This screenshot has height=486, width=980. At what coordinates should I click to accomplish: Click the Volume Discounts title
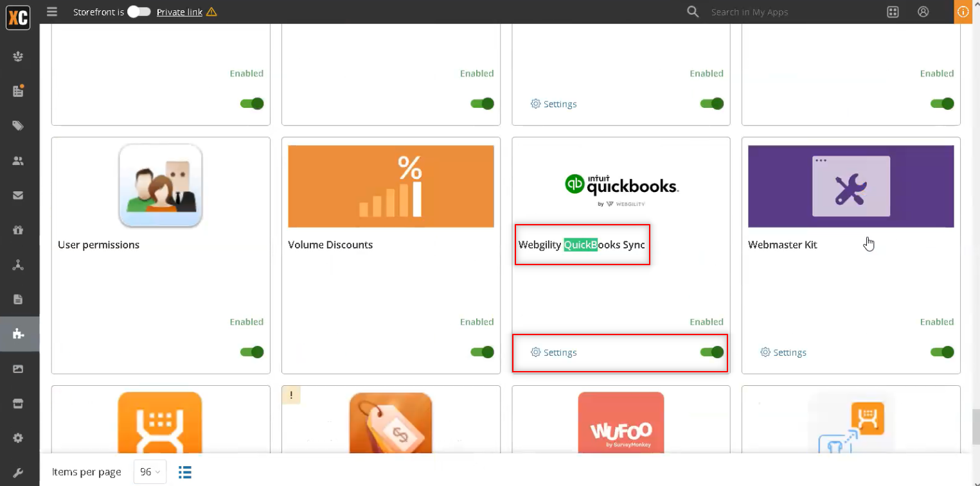coord(330,245)
